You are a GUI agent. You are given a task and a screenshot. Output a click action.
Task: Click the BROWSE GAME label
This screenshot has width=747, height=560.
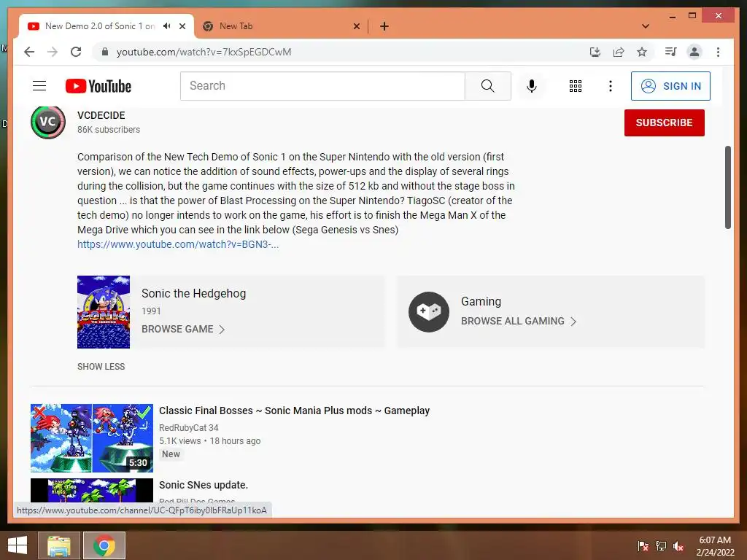pyautogui.click(x=177, y=329)
